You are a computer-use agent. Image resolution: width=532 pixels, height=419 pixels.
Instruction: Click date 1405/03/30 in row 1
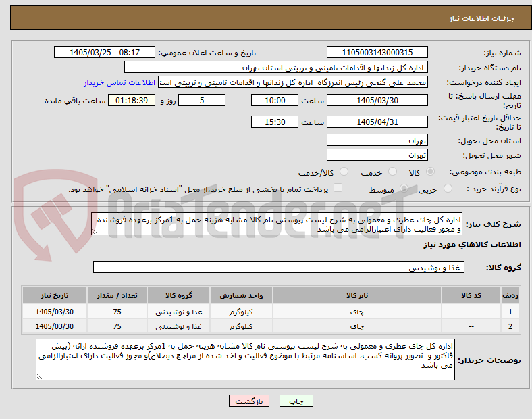pyautogui.click(x=54, y=312)
